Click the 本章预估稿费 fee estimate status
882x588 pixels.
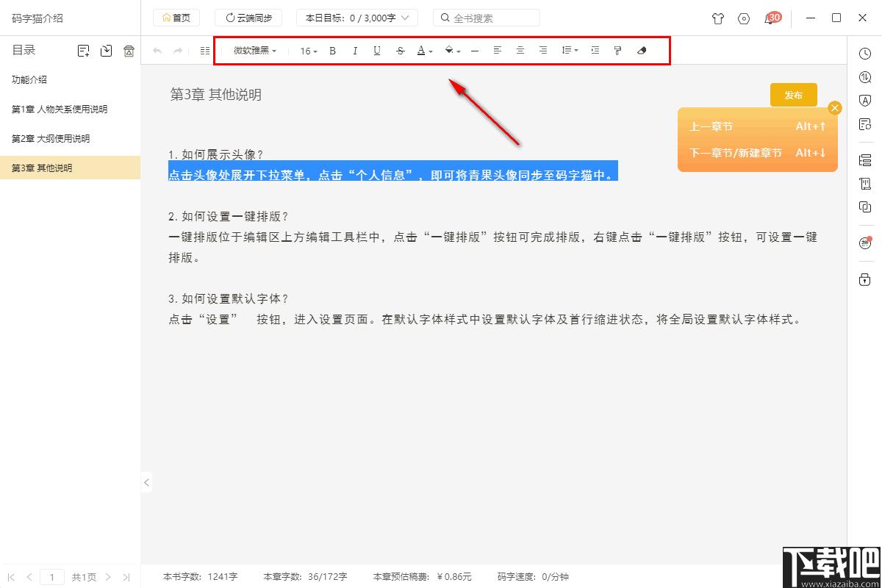pyautogui.click(x=422, y=577)
